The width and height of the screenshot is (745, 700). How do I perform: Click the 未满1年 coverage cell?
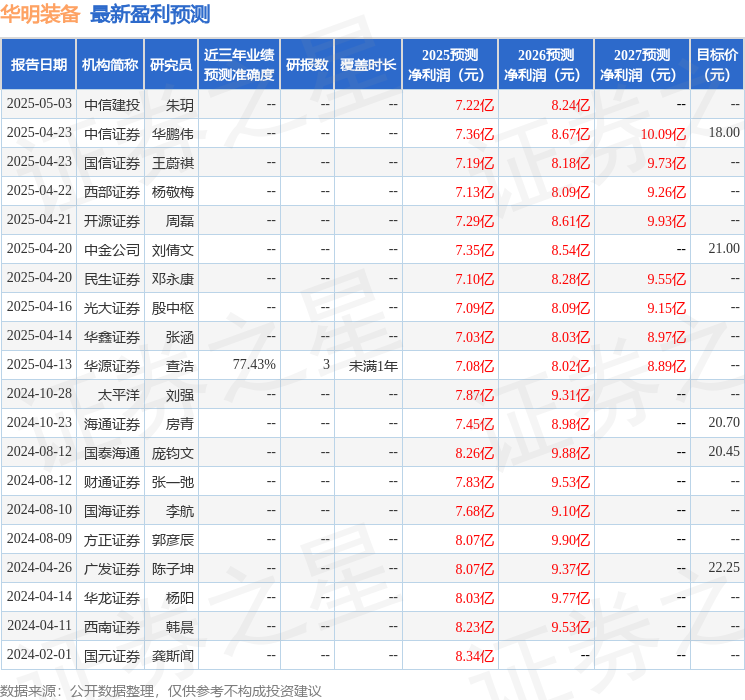point(373,366)
